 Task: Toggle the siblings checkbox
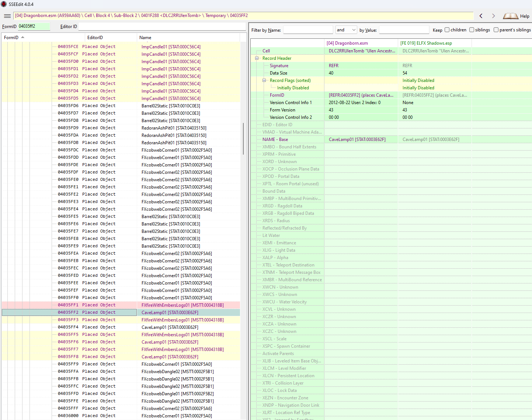[x=472, y=30]
